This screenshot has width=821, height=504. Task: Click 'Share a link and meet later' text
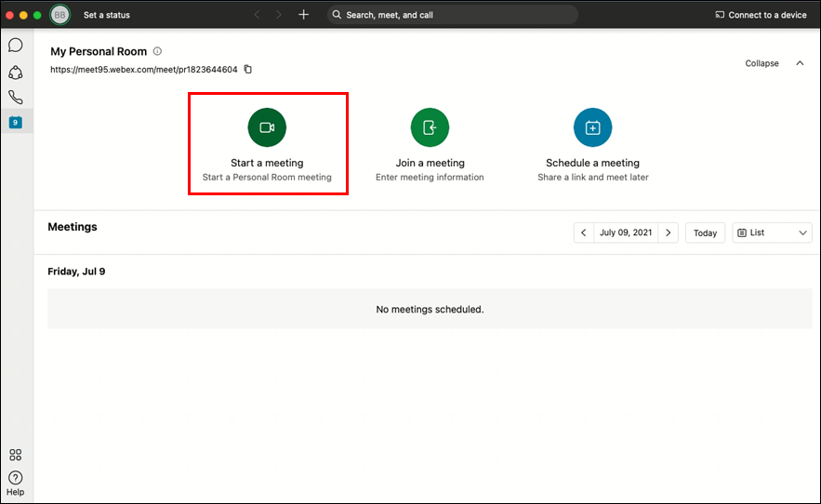(x=592, y=177)
